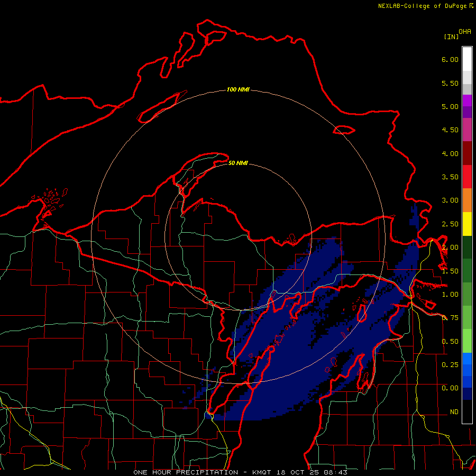Pick the magenta-pink legend swatch near 4.50

(x=467, y=130)
